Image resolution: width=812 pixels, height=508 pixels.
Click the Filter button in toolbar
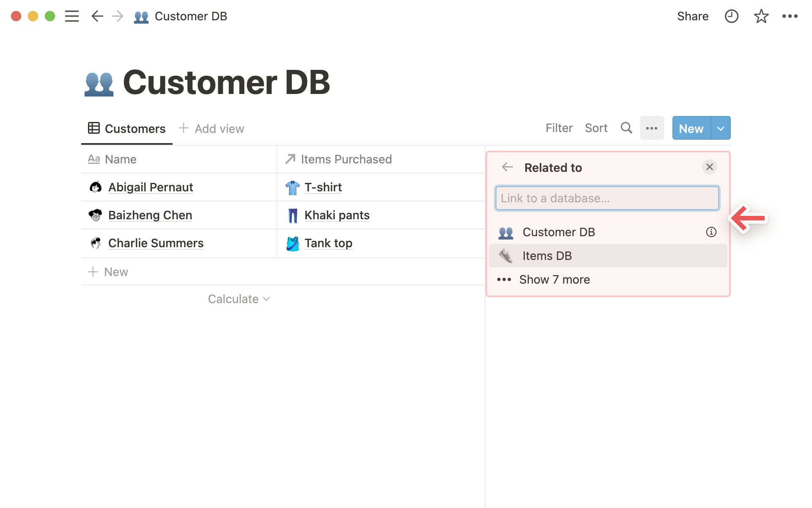(558, 128)
